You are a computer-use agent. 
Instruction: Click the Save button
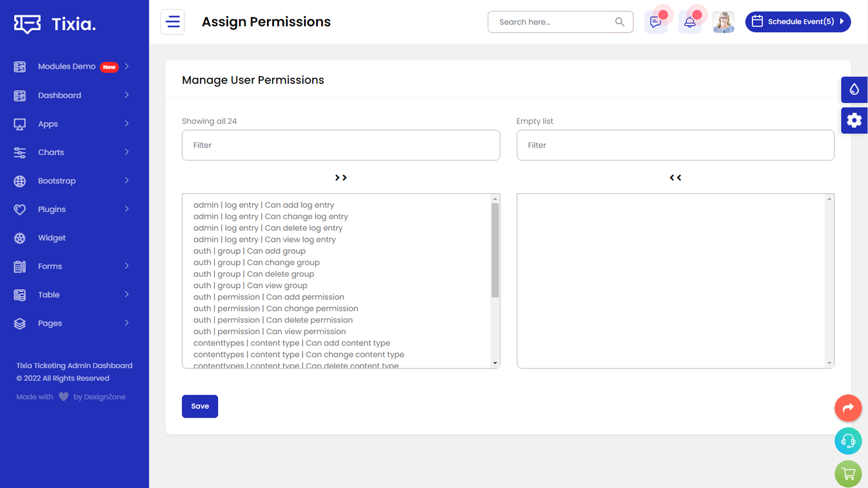[200, 406]
